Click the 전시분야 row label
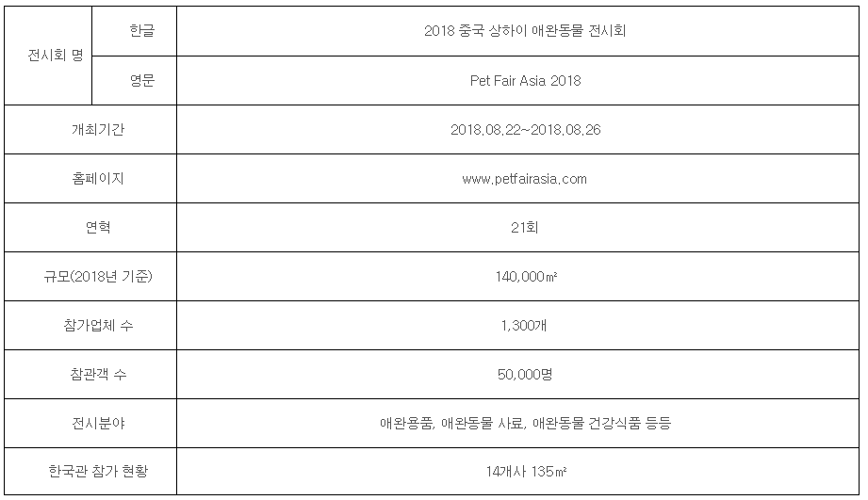This screenshot has height=500, width=868. pos(98,423)
